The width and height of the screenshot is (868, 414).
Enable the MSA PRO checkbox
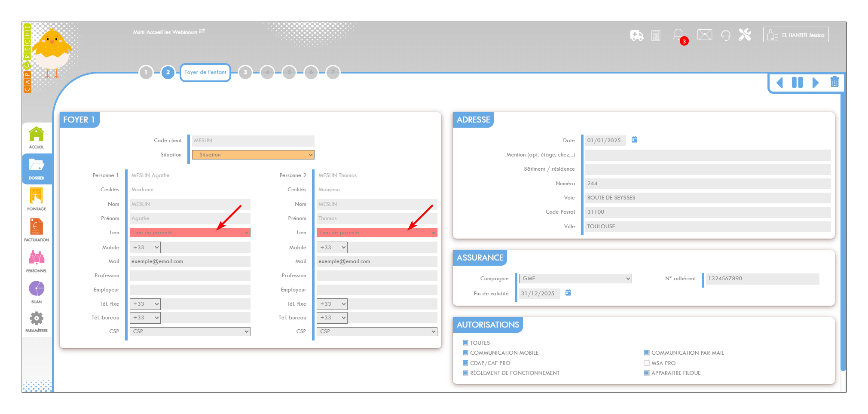(x=646, y=363)
